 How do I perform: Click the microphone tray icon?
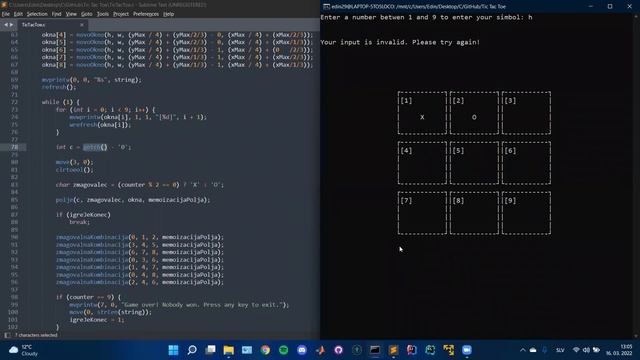[x=544, y=350]
